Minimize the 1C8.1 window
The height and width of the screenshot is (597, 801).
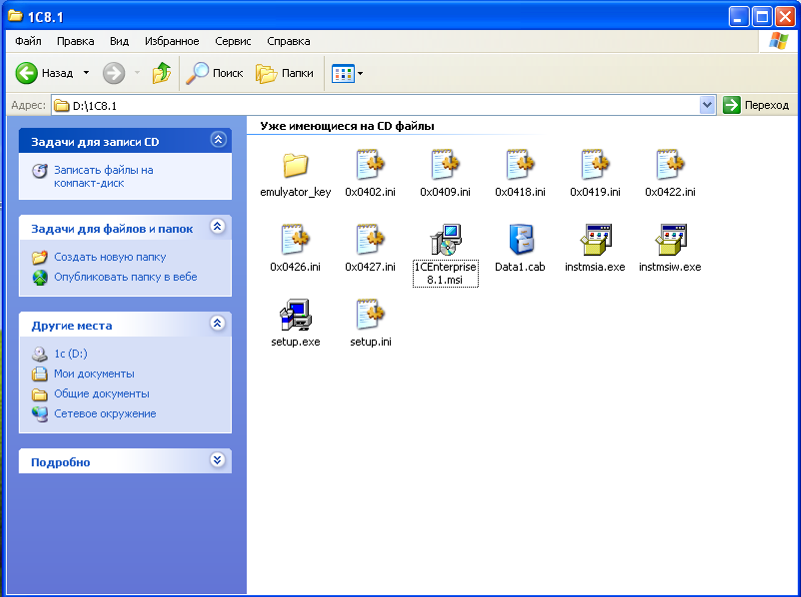pos(739,17)
